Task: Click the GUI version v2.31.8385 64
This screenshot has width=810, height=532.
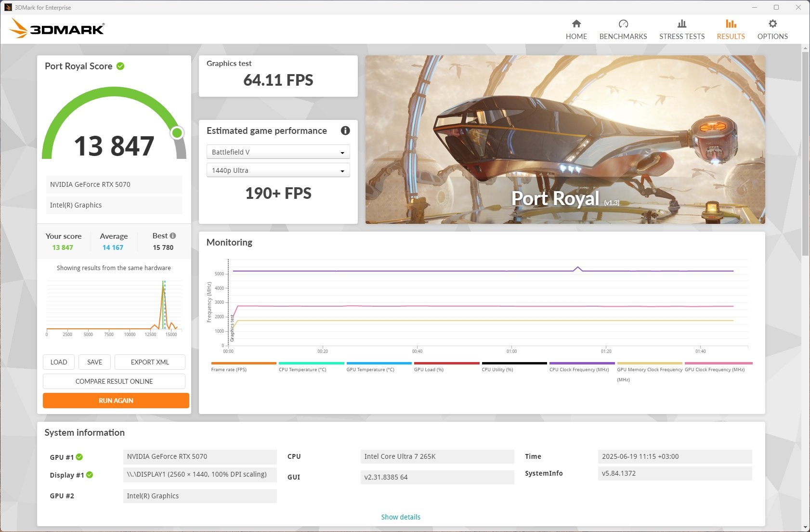Action: click(437, 477)
